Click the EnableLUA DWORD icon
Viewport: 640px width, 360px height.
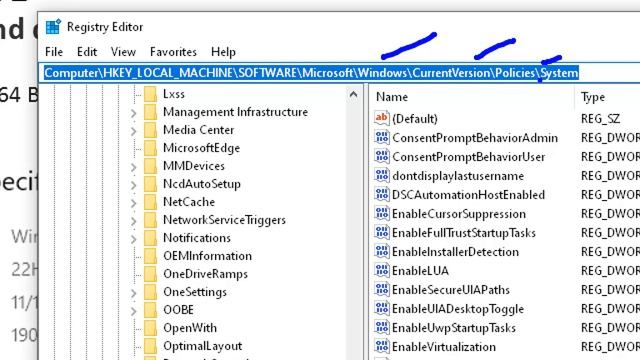click(x=382, y=270)
